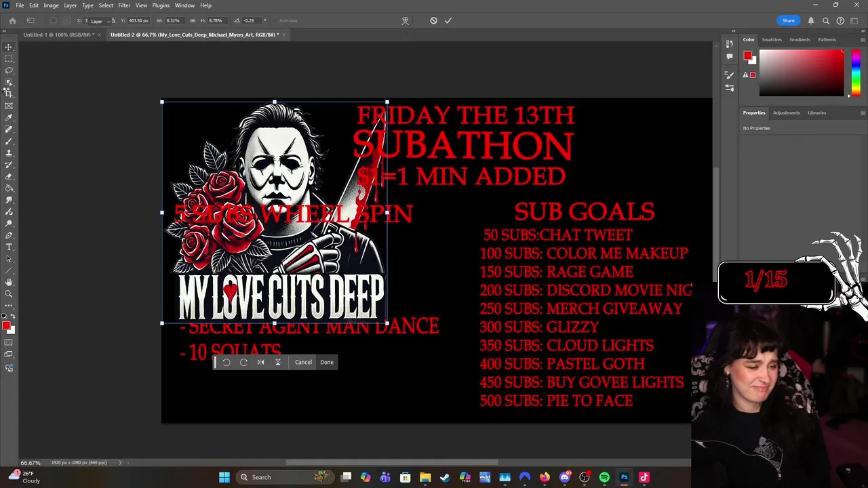This screenshot has height=488, width=868.
Task: Open the History panel icon
Action: pyautogui.click(x=730, y=45)
